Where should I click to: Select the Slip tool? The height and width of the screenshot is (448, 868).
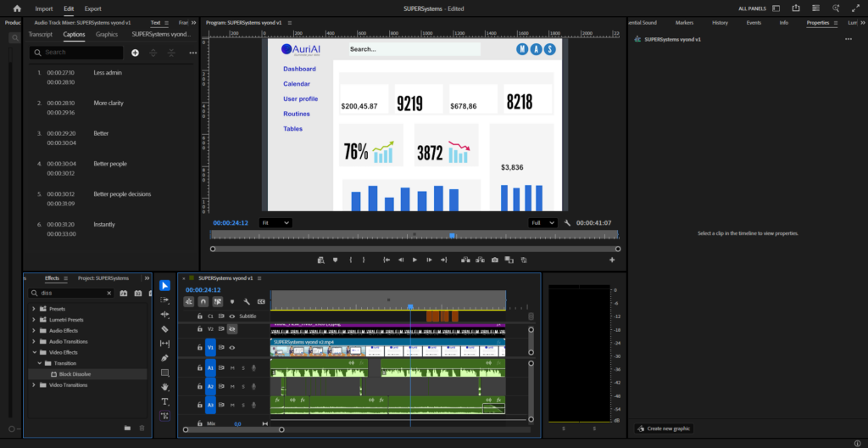point(165,344)
